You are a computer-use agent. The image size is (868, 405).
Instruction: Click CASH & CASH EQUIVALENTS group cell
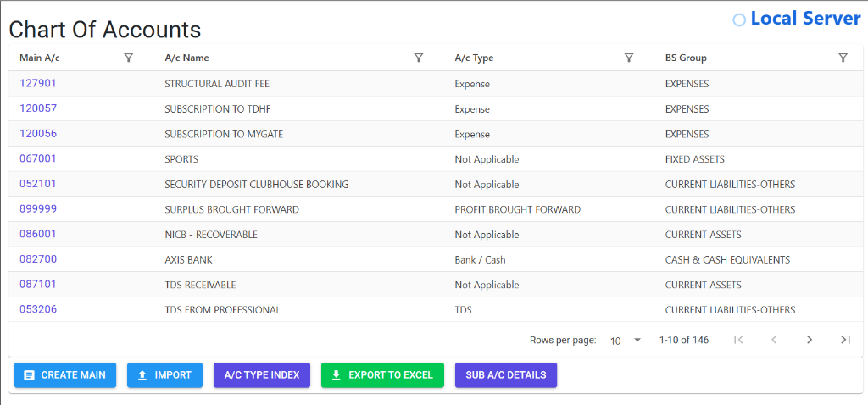(x=727, y=260)
